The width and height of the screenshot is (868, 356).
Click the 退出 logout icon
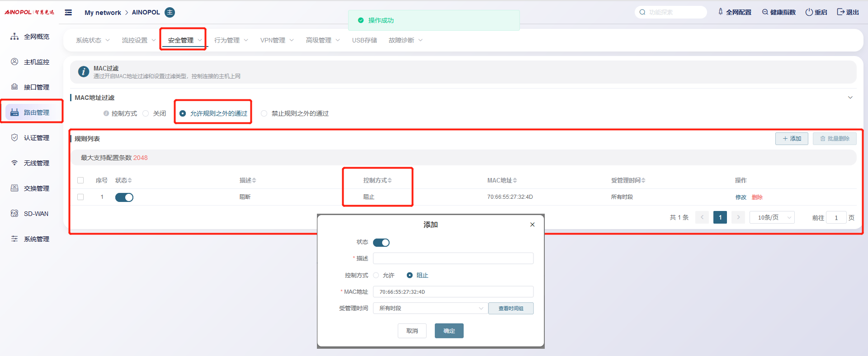pos(841,12)
